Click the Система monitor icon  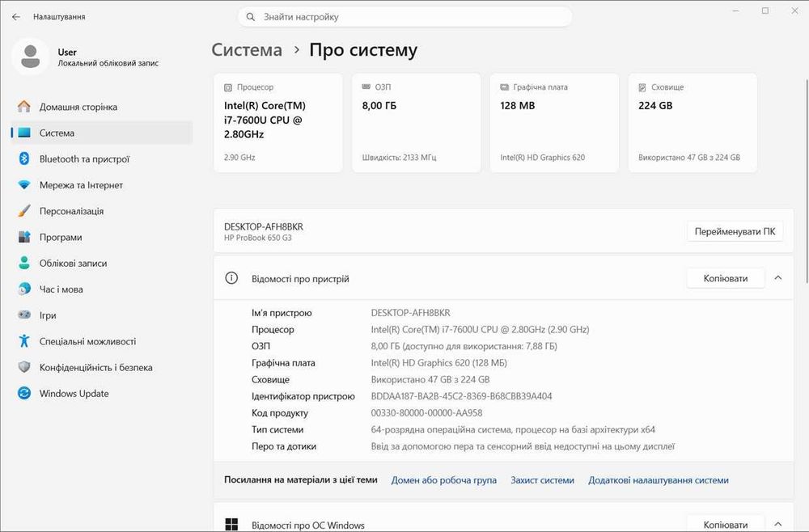23,133
